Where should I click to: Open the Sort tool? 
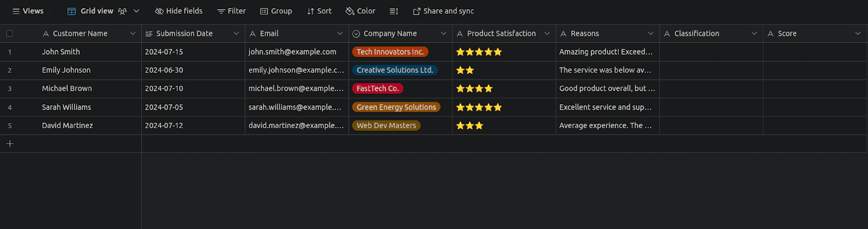pyautogui.click(x=319, y=11)
